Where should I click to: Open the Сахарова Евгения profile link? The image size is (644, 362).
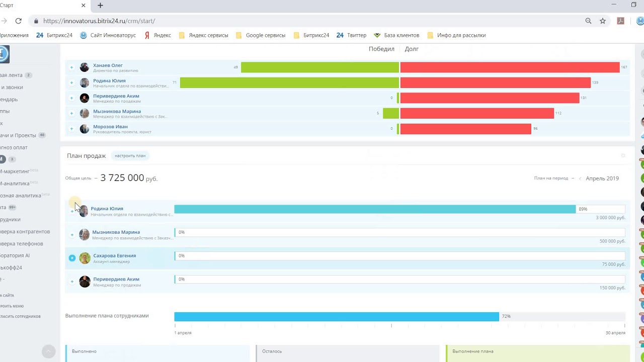114,255
